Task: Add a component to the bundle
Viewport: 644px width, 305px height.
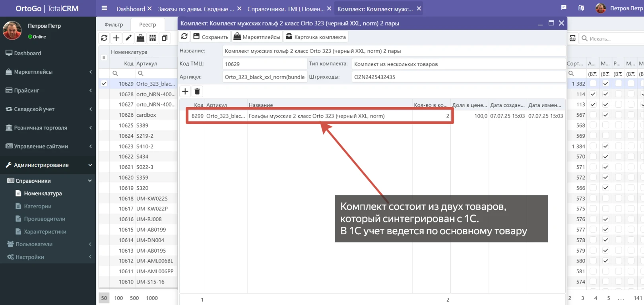Action: click(x=185, y=92)
